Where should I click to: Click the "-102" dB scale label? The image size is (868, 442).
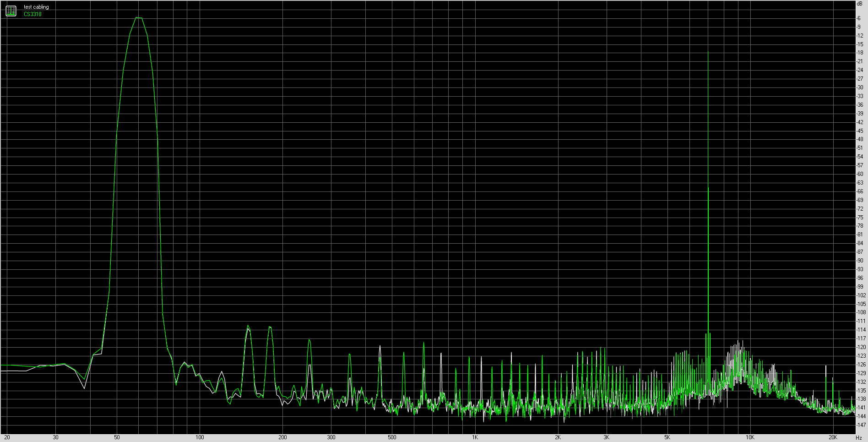point(861,295)
